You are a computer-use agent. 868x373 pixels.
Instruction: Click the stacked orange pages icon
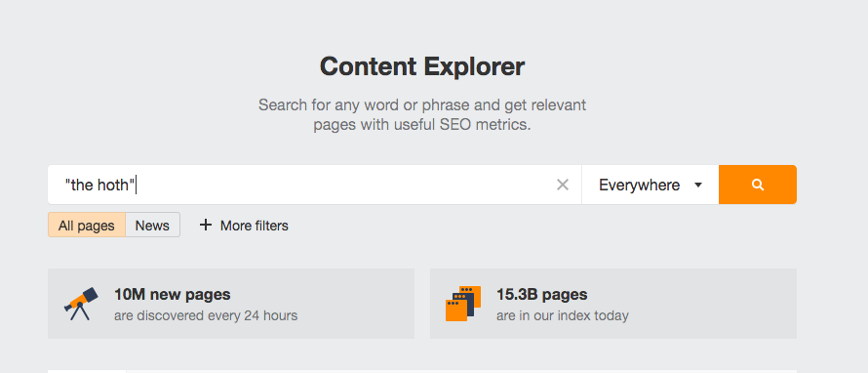click(x=463, y=303)
